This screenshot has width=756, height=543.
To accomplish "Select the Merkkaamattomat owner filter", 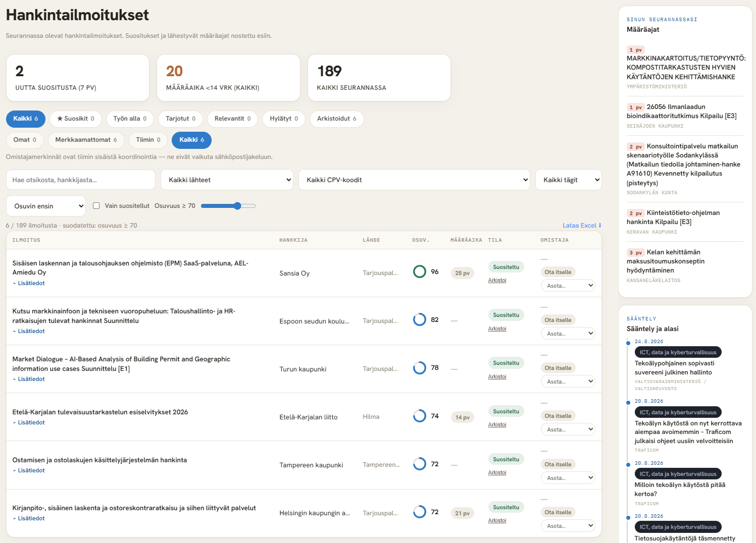I will [x=86, y=140].
